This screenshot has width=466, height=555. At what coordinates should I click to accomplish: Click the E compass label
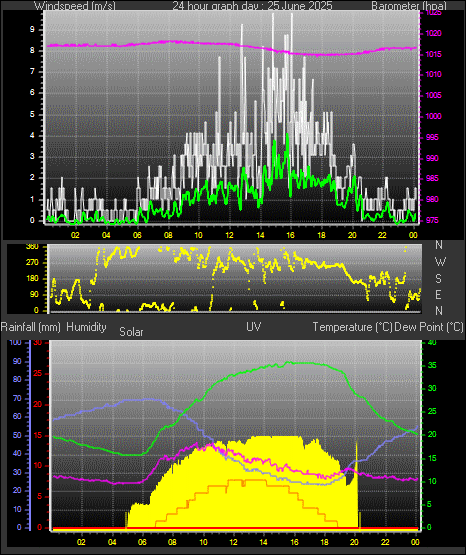438,294
